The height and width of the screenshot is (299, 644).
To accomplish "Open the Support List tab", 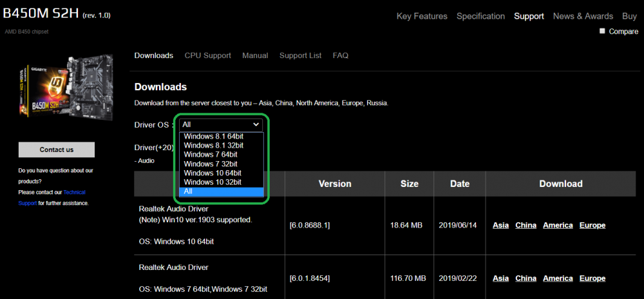I will point(300,55).
